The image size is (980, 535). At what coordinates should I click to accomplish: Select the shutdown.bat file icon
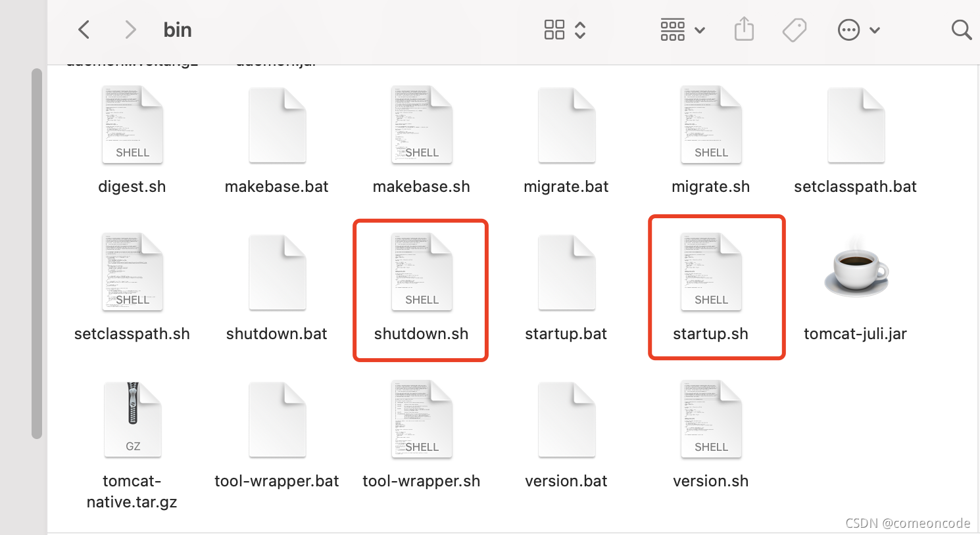[x=277, y=272]
